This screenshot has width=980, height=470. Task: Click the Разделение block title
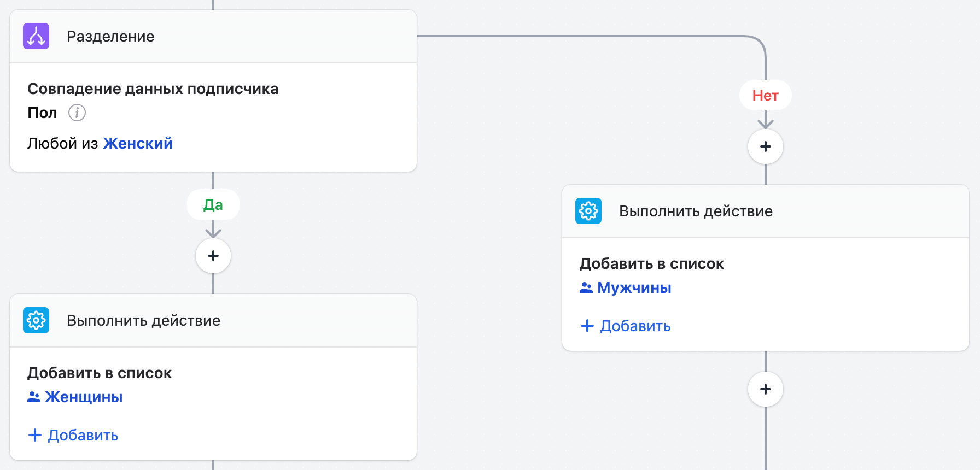click(110, 36)
